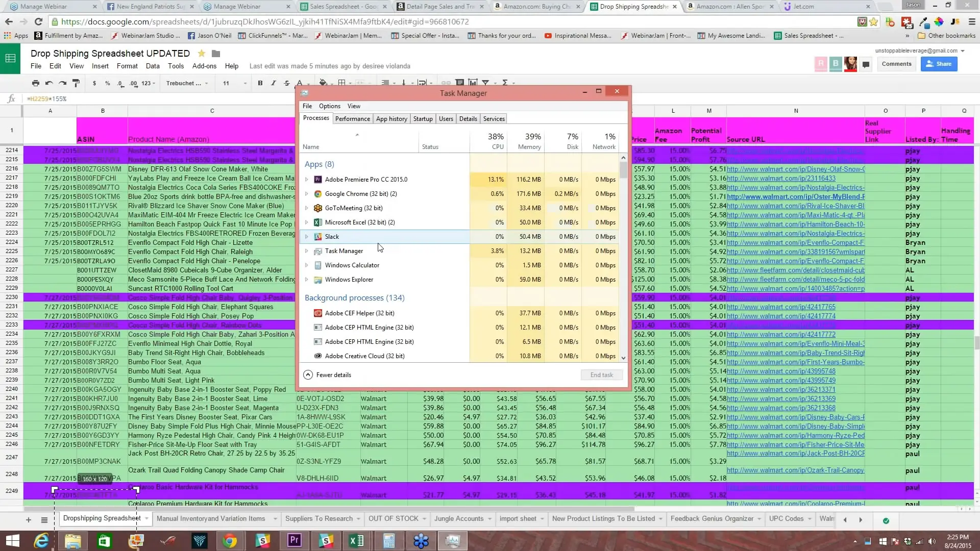980x551 pixels.
Task: Open Jungle Accounts tab dropdown arrow
Action: [490, 519]
